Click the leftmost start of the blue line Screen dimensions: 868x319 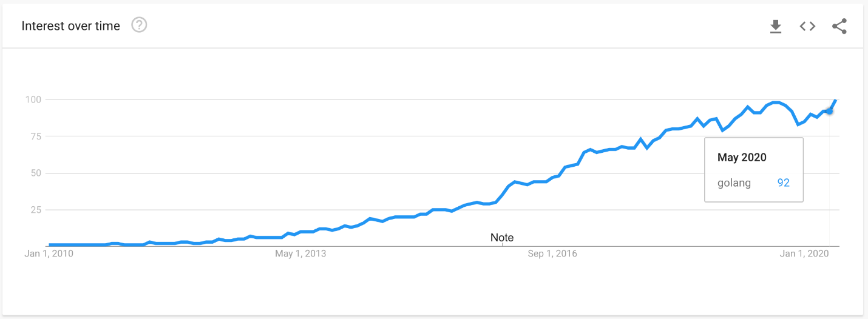coord(49,244)
